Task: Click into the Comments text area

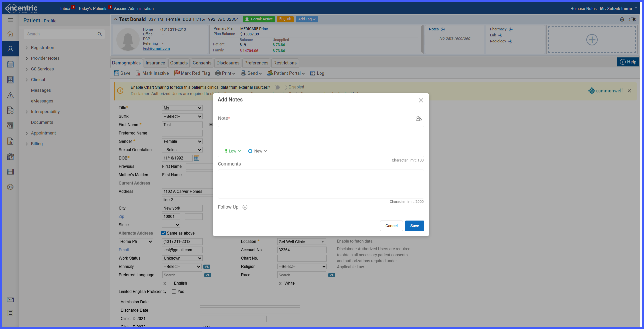Action: click(x=321, y=184)
